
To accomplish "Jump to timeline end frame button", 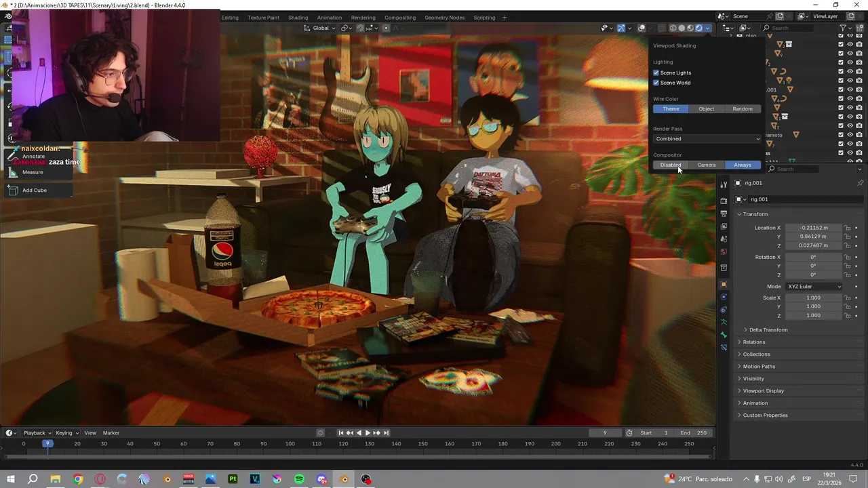I will [x=387, y=433].
